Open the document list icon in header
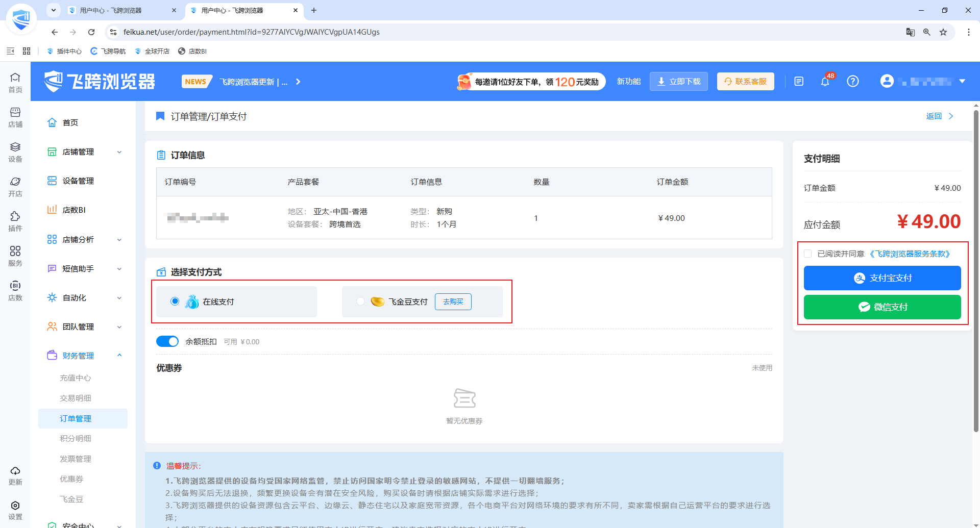The image size is (980, 528). (x=799, y=82)
